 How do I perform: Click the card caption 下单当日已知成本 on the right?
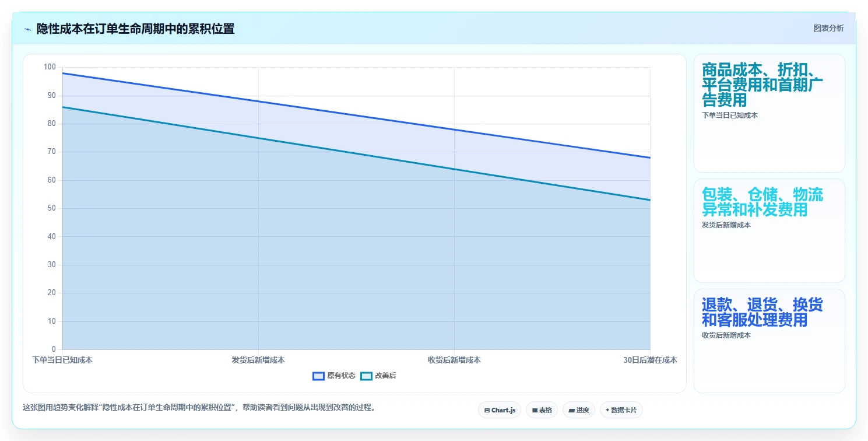pyautogui.click(x=730, y=116)
